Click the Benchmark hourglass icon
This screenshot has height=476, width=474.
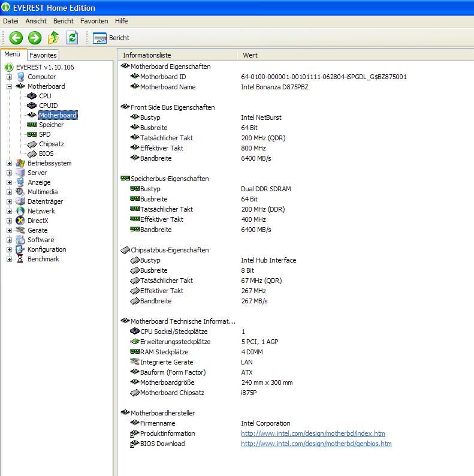tap(20, 259)
